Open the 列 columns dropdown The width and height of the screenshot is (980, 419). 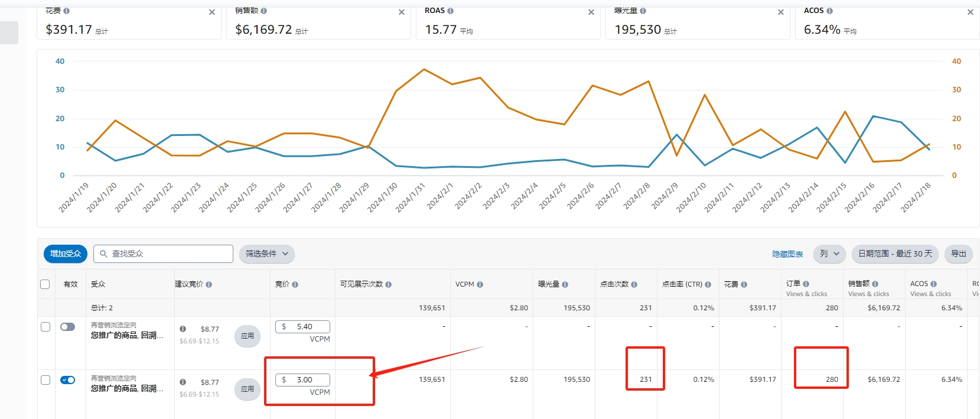coord(829,254)
